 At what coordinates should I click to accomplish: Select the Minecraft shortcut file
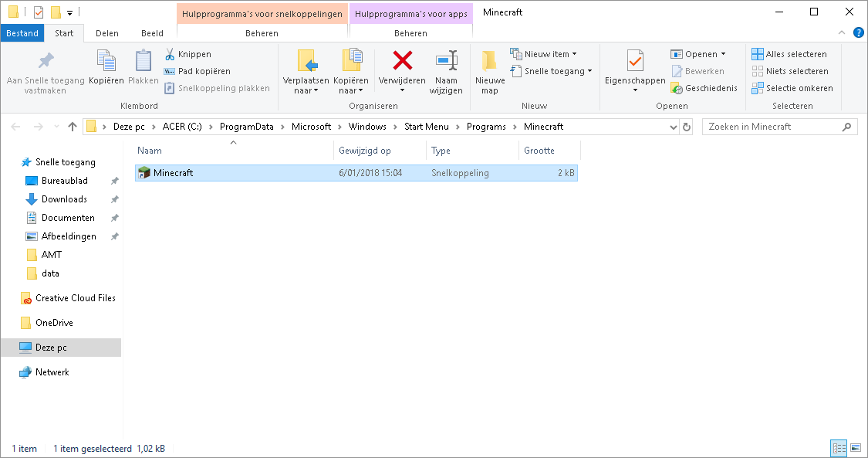click(x=356, y=173)
